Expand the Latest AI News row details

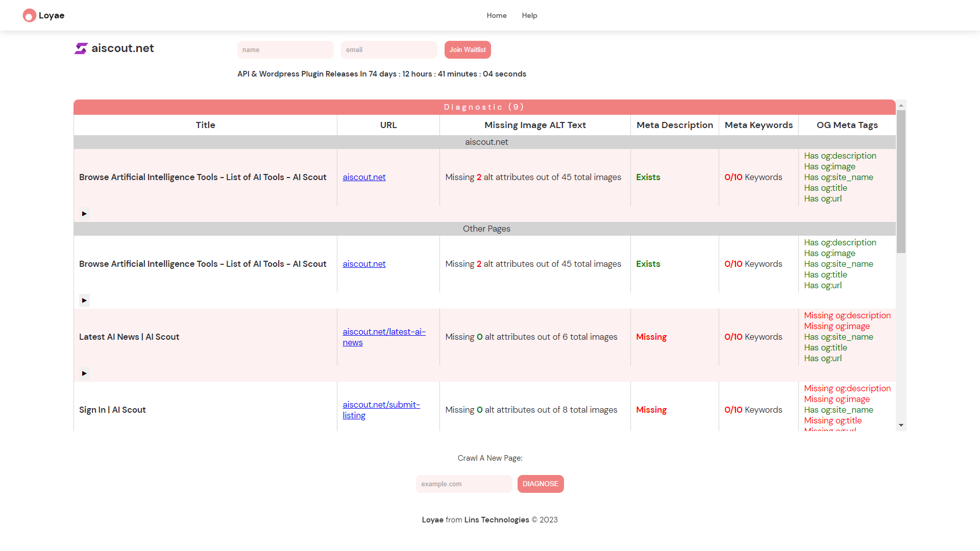[x=84, y=373]
